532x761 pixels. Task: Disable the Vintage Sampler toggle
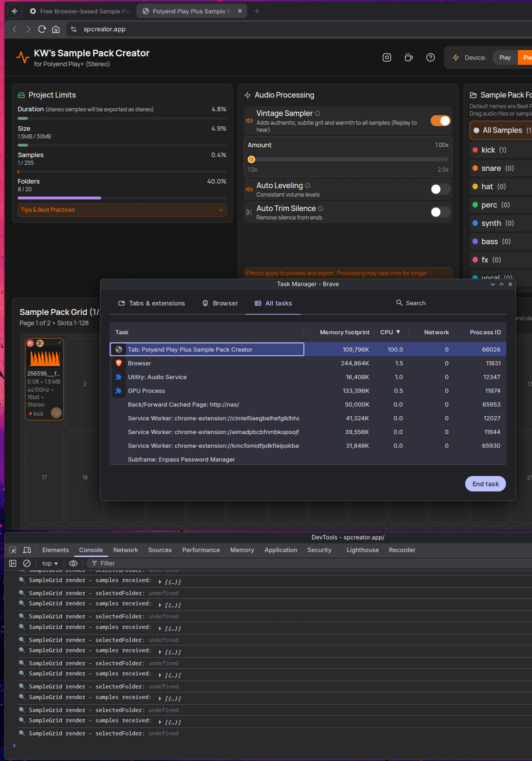click(x=440, y=121)
